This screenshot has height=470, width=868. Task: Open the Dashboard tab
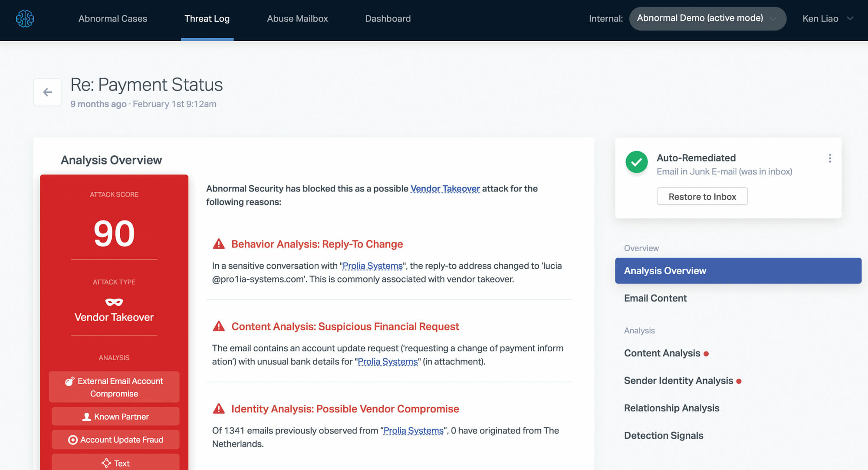tap(388, 18)
